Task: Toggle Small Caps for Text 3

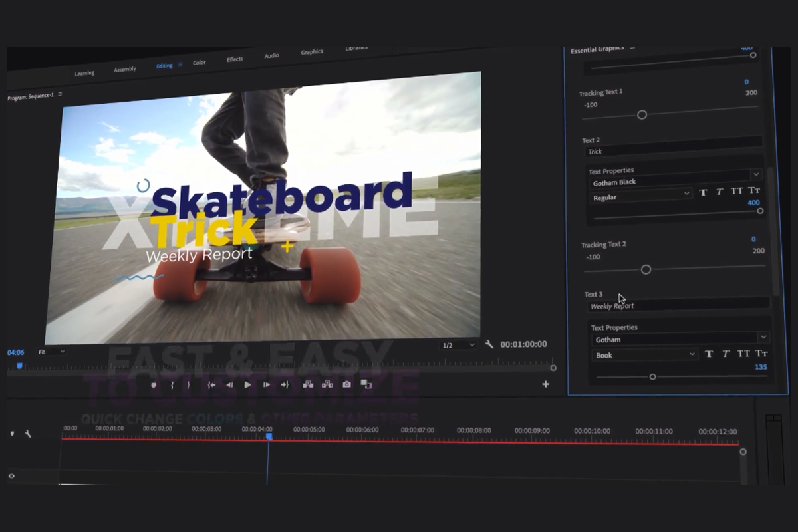Action: [x=761, y=354]
